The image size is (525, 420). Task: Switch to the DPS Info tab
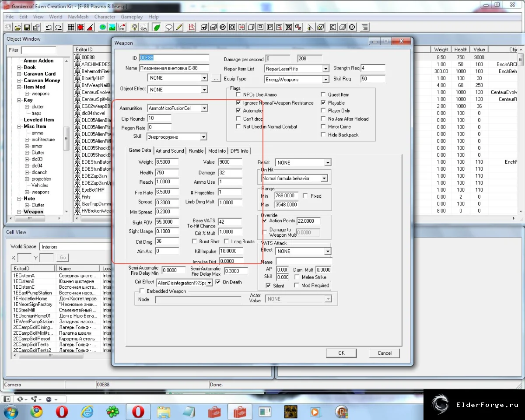pos(239,151)
